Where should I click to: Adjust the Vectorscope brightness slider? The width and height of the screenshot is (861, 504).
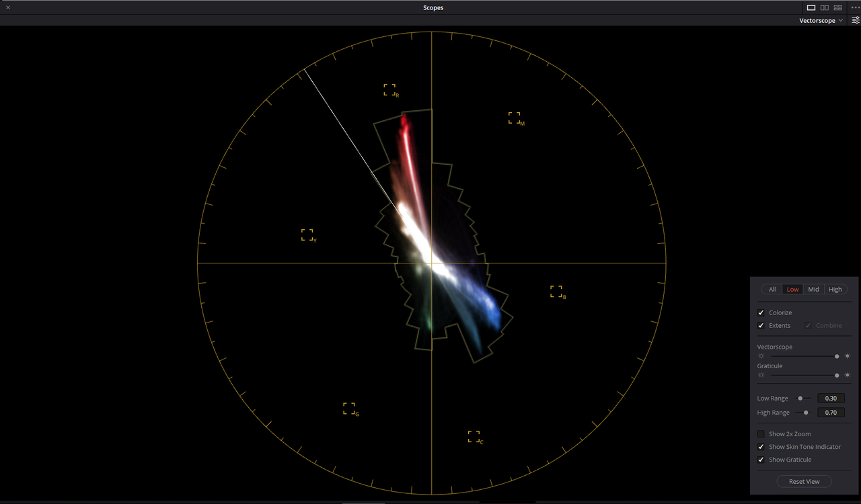click(804, 356)
